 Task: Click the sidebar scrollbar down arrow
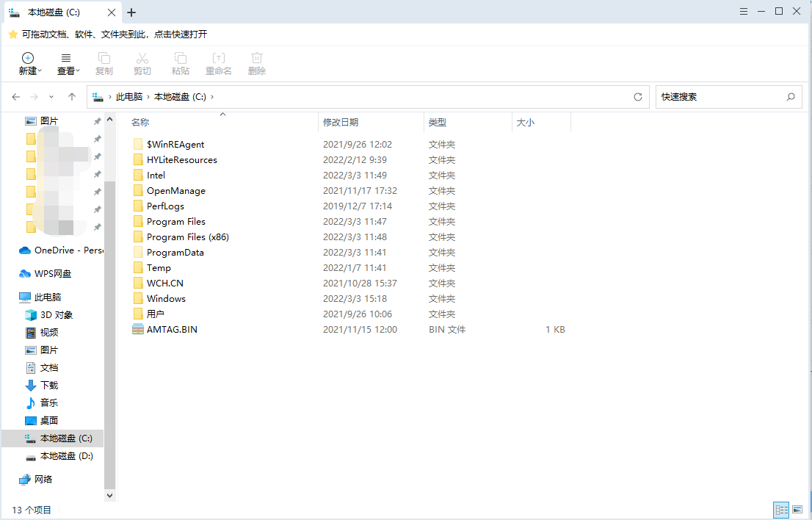point(110,496)
